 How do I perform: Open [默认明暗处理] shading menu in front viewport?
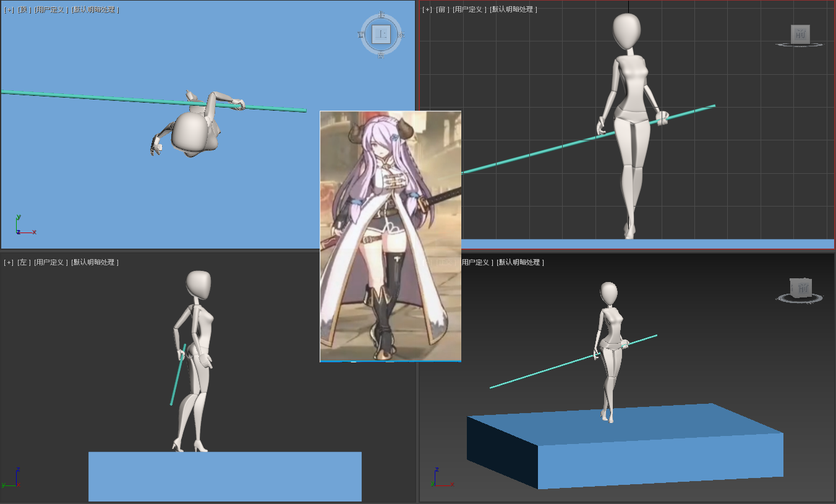click(513, 9)
